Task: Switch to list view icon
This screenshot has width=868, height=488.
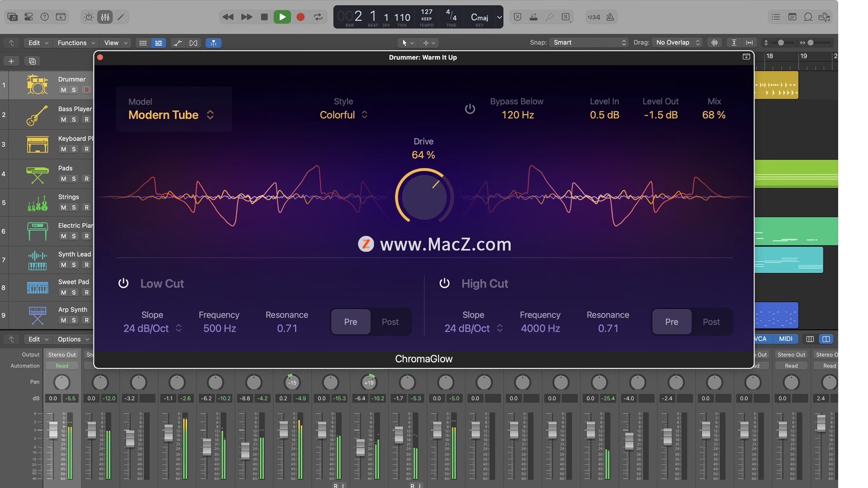Action: 158,43
